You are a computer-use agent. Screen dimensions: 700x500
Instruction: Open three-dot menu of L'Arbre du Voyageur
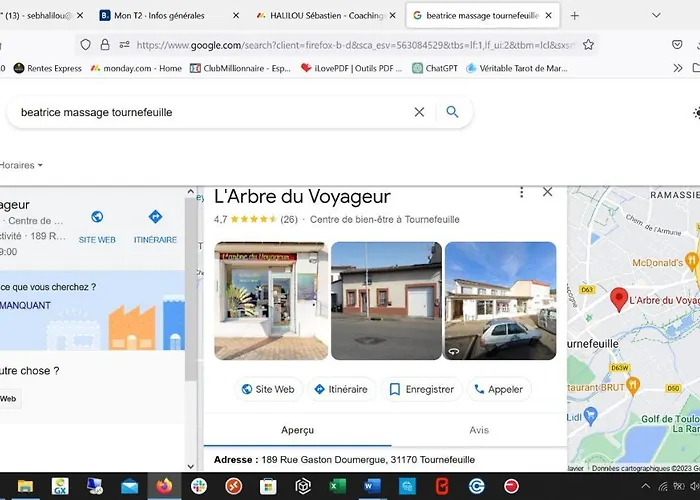tap(521, 192)
